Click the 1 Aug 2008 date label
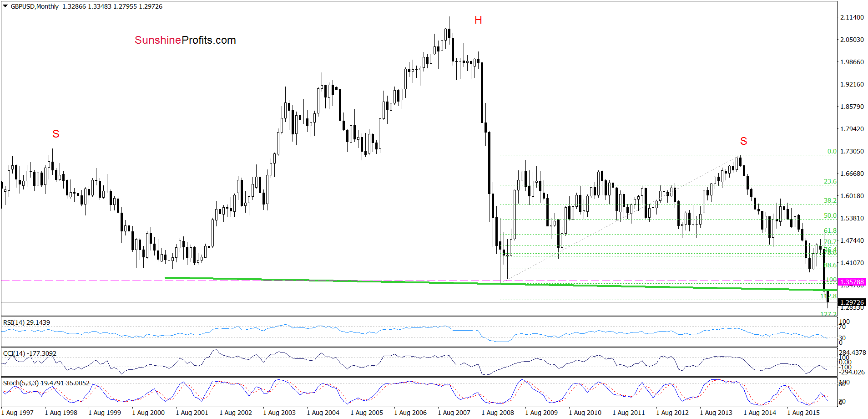The image size is (868, 419). point(498,413)
